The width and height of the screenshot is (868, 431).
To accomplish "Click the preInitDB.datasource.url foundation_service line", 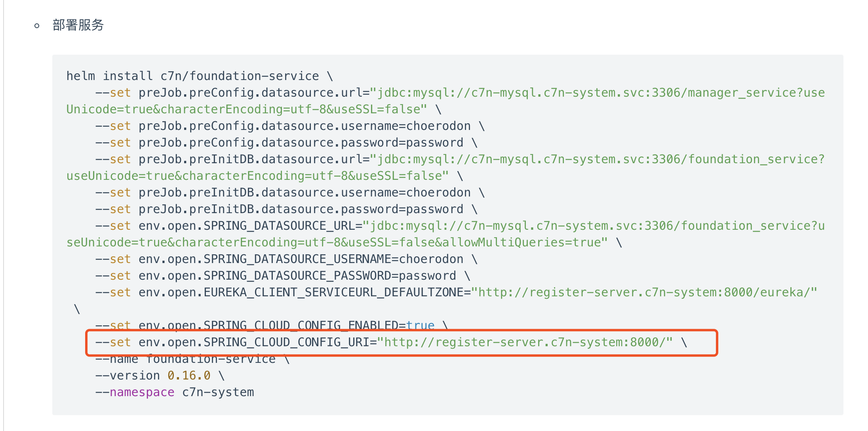I will pos(460,159).
